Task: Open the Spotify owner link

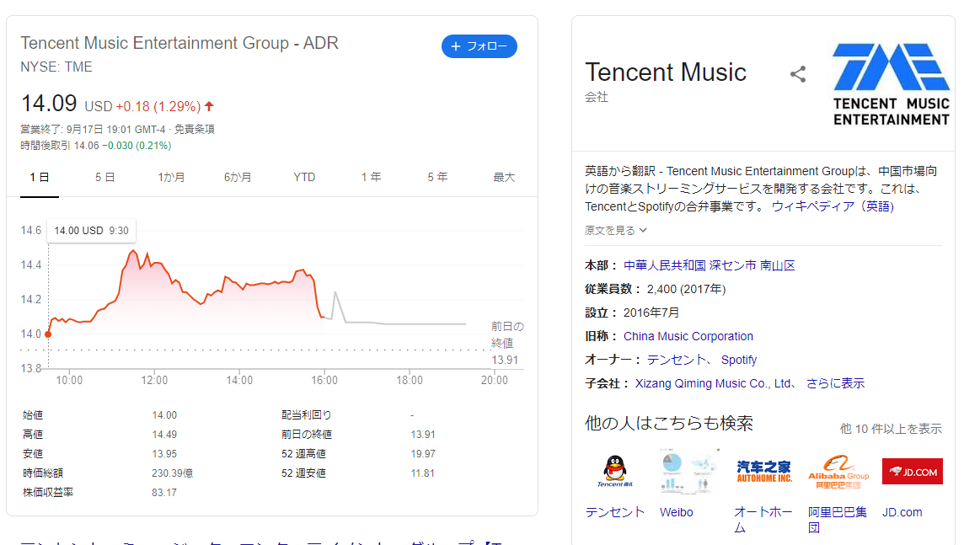Action: (739, 360)
